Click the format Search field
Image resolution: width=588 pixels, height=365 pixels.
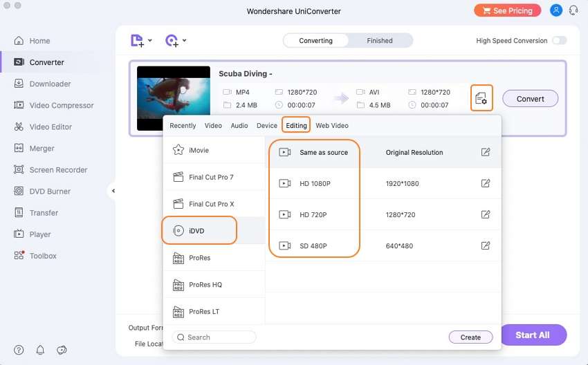[x=214, y=337]
